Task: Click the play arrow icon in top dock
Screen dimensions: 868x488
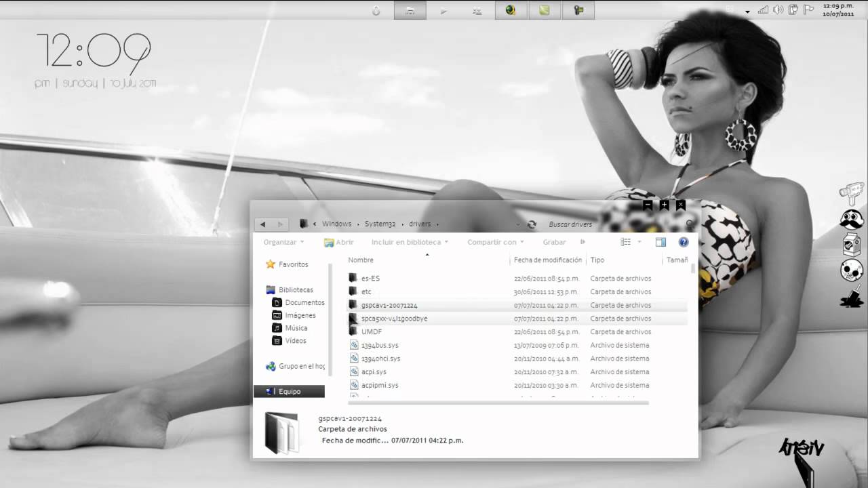Action: [x=443, y=10]
